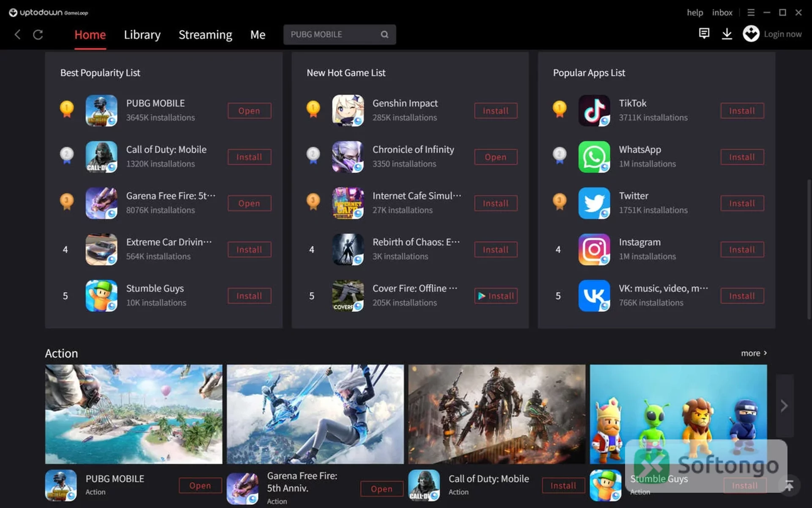Click the PUBG MOBILE icon in Best Popularity List
The image size is (812, 508).
[x=101, y=110]
